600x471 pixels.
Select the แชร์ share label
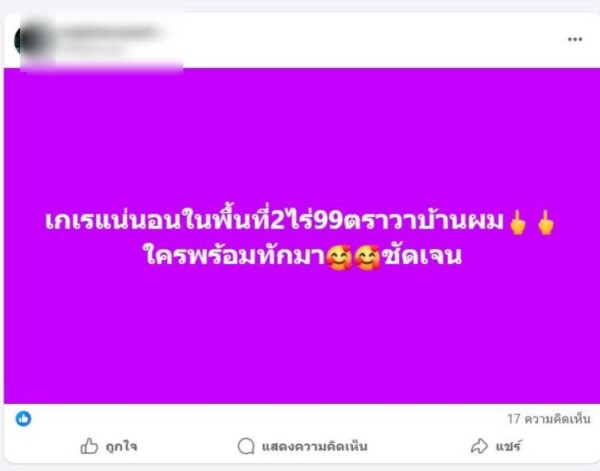click(508, 447)
